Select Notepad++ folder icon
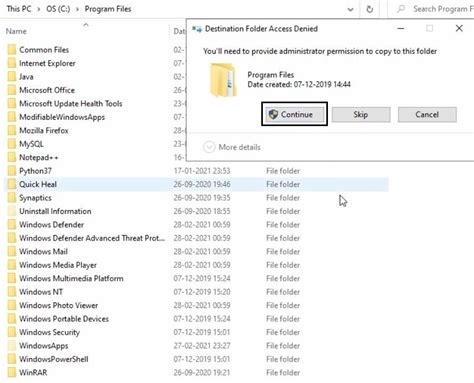 (x=12, y=157)
